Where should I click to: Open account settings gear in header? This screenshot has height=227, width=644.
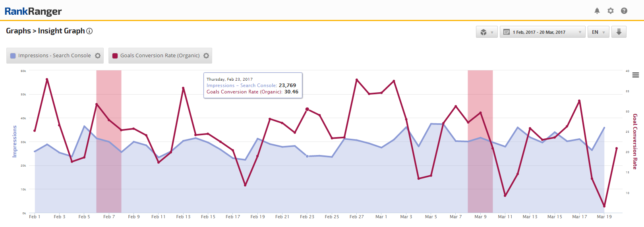611,11
